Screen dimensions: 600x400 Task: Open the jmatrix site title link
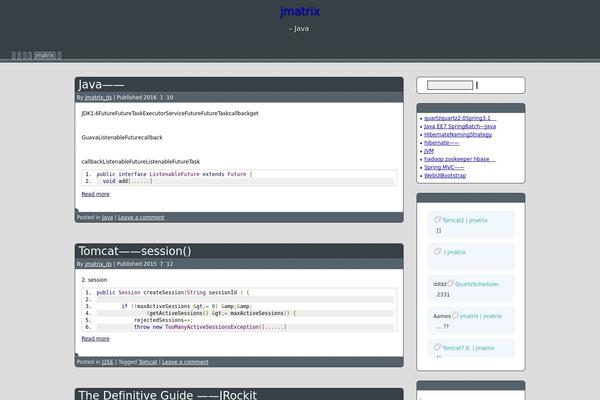(x=300, y=11)
